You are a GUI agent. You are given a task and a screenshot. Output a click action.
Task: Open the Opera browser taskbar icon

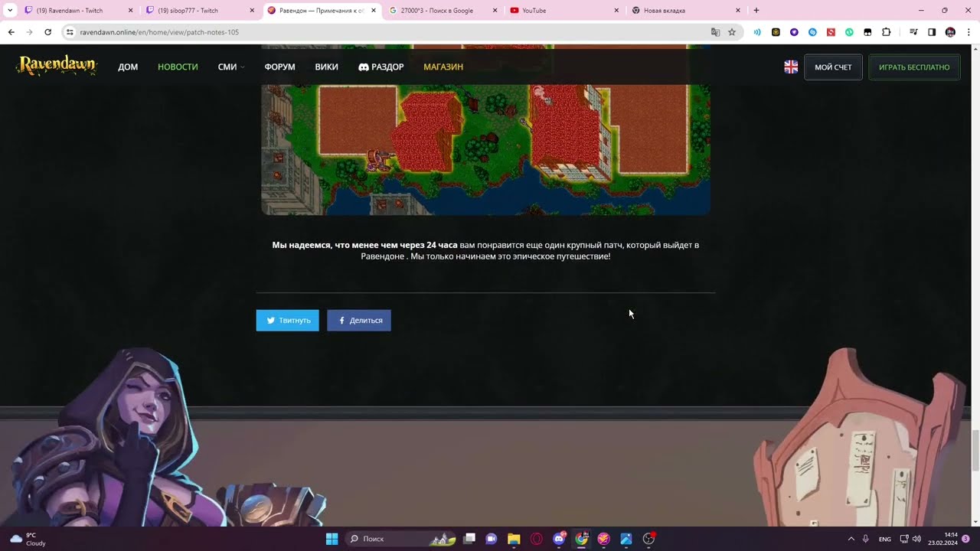tap(536, 539)
